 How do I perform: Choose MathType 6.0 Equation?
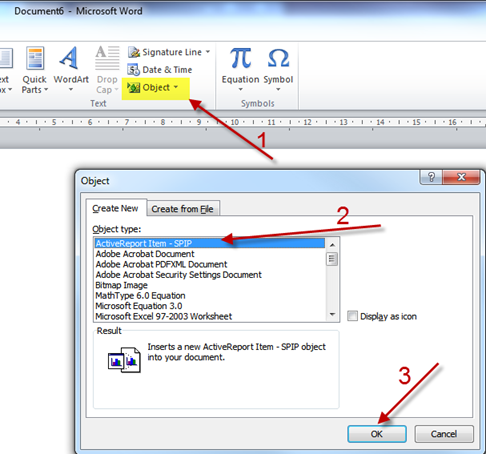coord(210,295)
